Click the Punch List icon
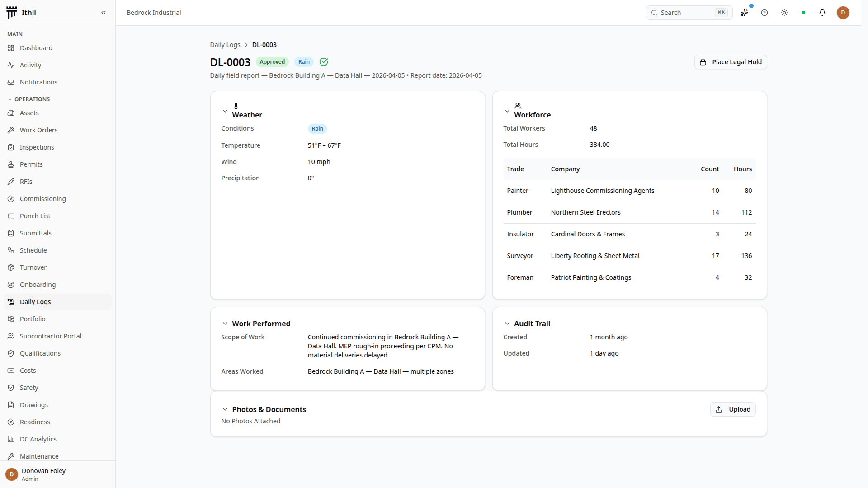The image size is (868, 488). pyautogui.click(x=11, y=216)
